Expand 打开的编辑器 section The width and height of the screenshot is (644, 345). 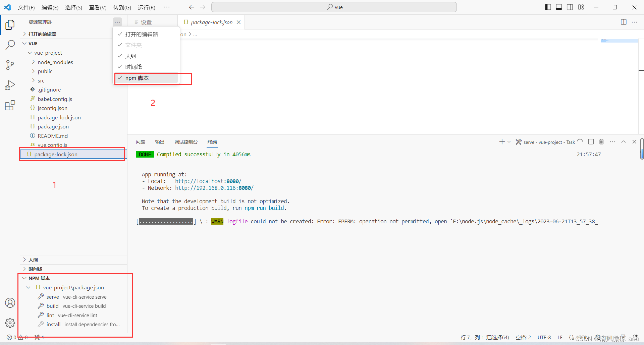coord(73,34)
